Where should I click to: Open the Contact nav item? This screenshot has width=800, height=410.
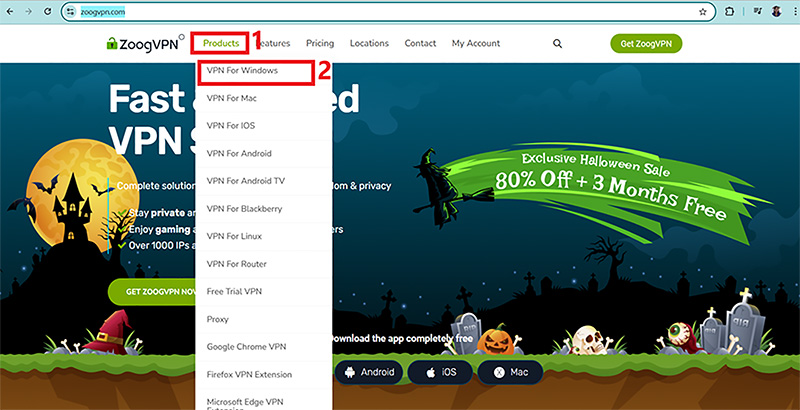point(420,43)
